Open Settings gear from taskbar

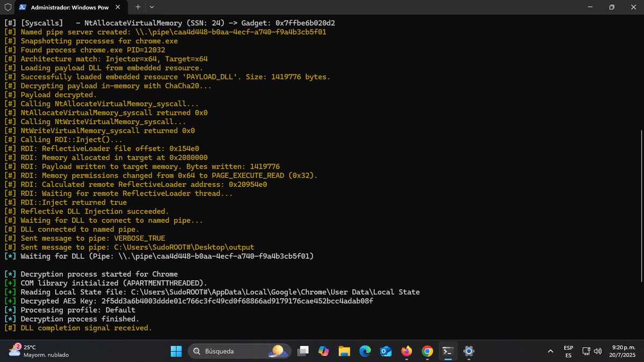coord(468,351)
